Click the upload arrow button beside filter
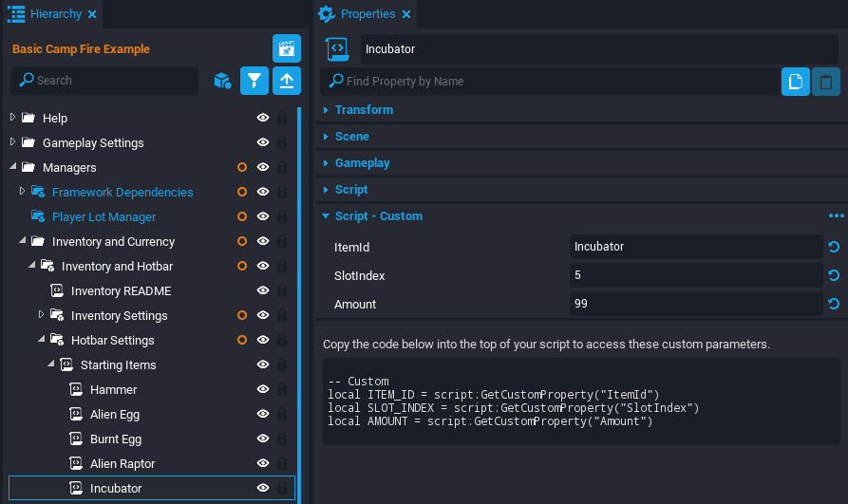The image size is (848, 504). pyautogui.click(x=286, y=81)
